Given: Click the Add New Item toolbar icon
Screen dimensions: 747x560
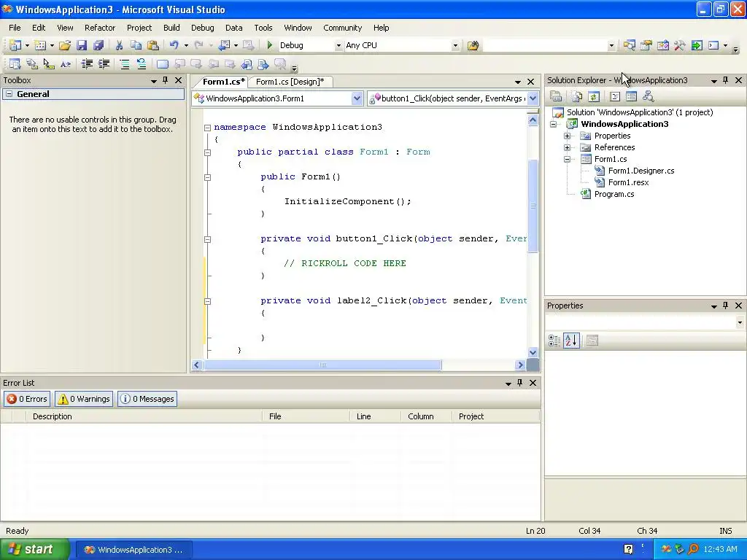Looking at the screenshot, I should coord(41,45).
